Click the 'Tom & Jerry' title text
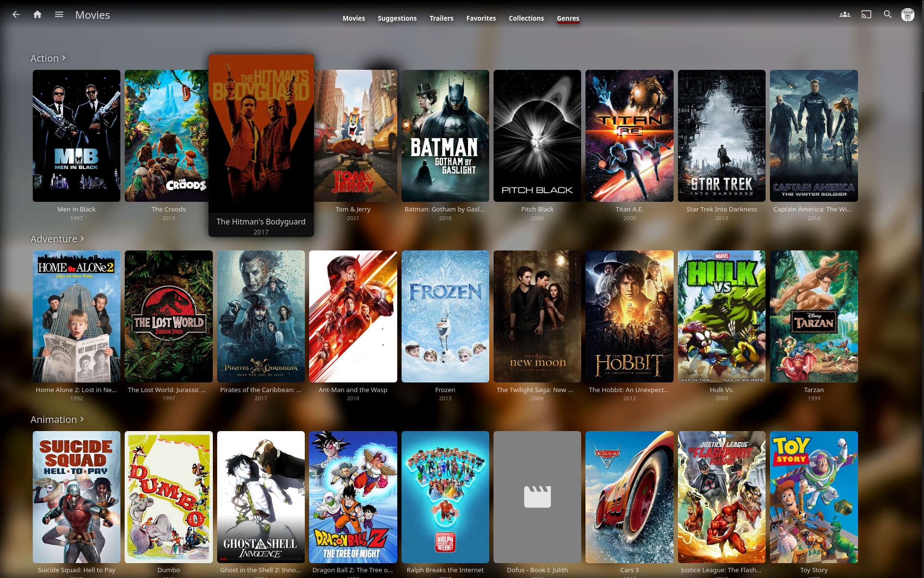This screenshot has width=924, height=578. (353, 209)
